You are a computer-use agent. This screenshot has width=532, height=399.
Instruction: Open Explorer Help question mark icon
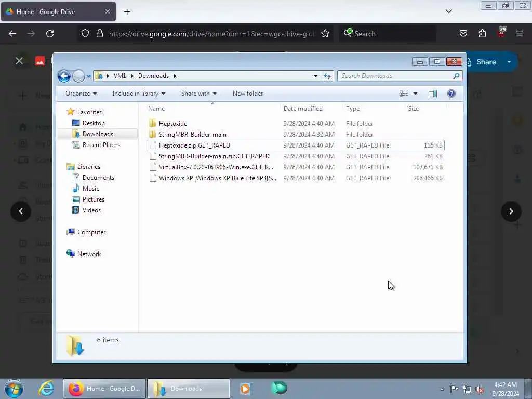click(451, 94)
